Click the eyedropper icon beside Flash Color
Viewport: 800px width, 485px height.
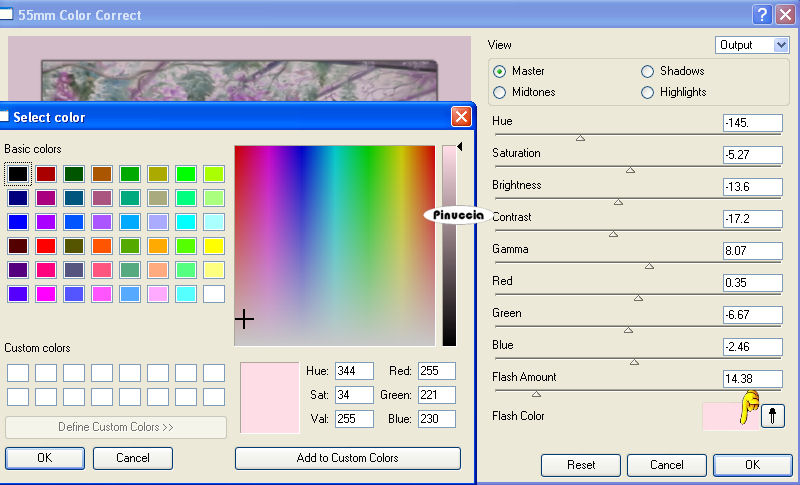(773, 416)
